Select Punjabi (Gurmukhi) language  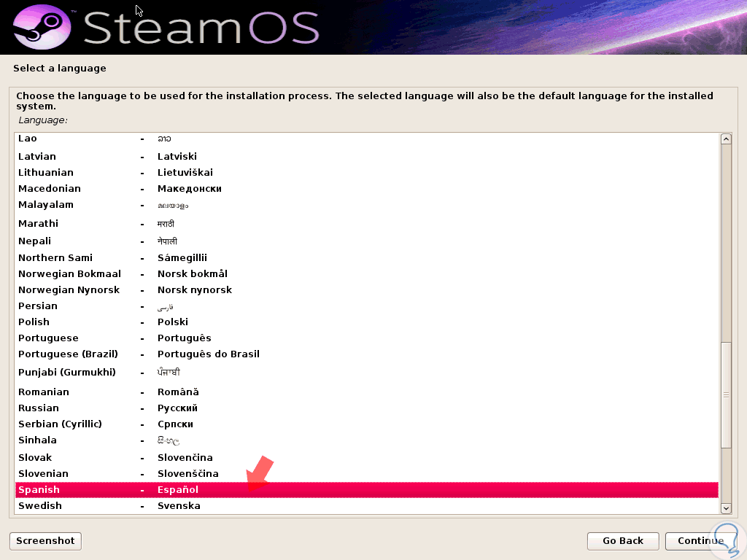pos(366,373)
